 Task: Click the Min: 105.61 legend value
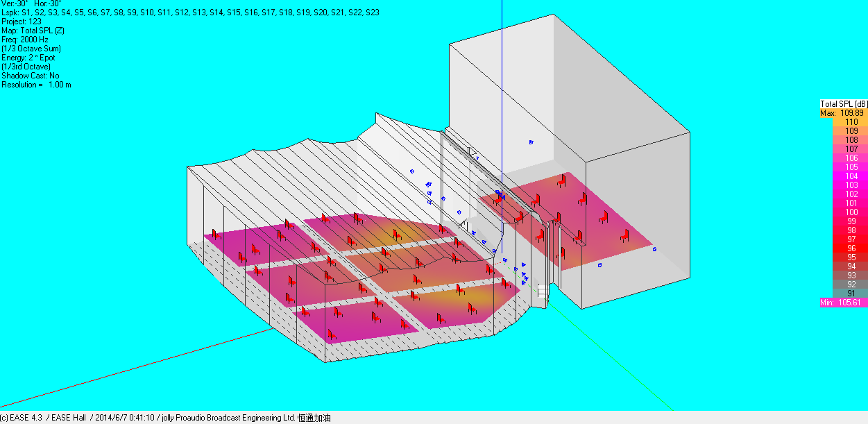point(843,303)
